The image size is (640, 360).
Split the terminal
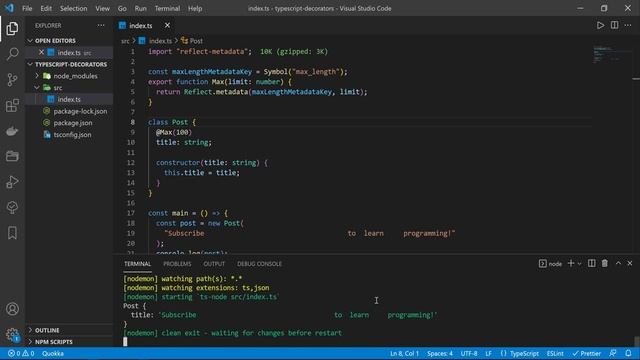(x=591, y=263)
